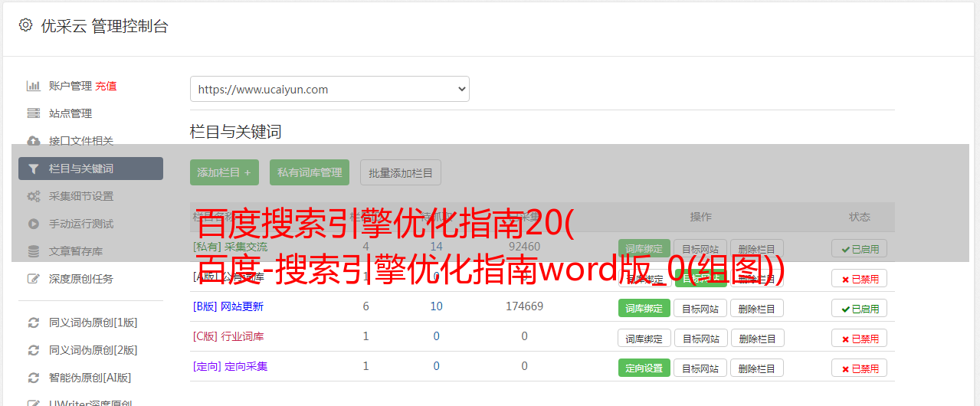The width and height of the screenshot is (980, 406).
Task: Click 词库绑定 in the 采集交流 row
Action: tap(644, 248)
